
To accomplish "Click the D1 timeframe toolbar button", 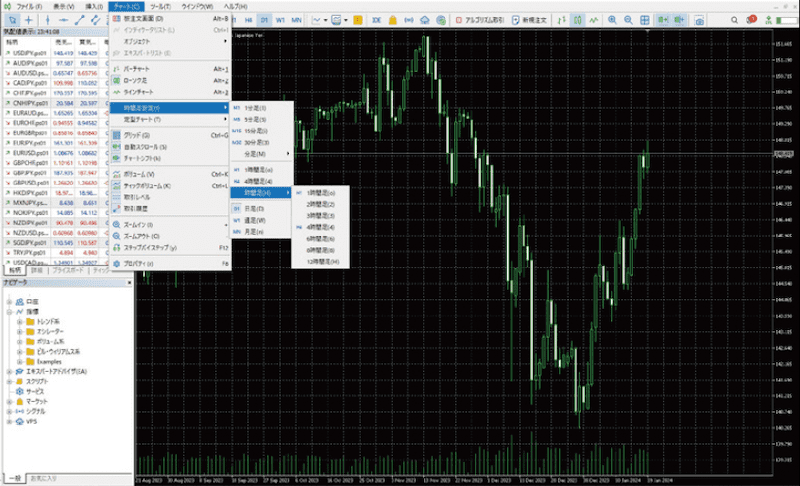I will 265,19.
